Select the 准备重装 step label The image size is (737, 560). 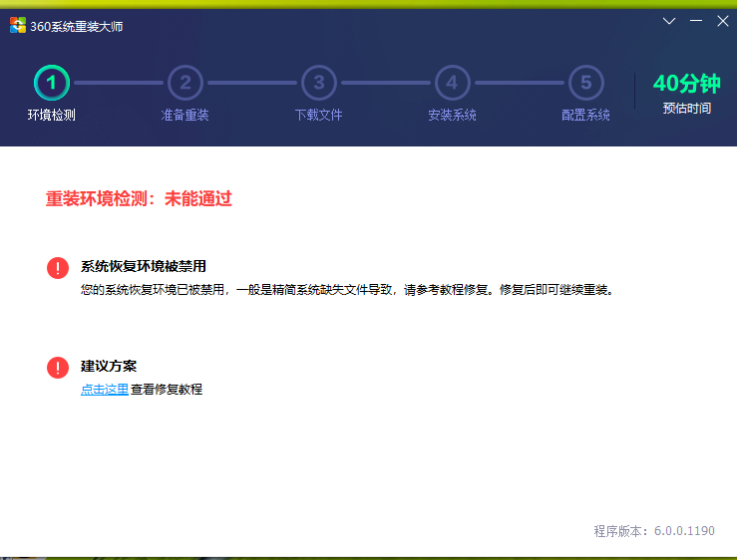tap(185, 115)
